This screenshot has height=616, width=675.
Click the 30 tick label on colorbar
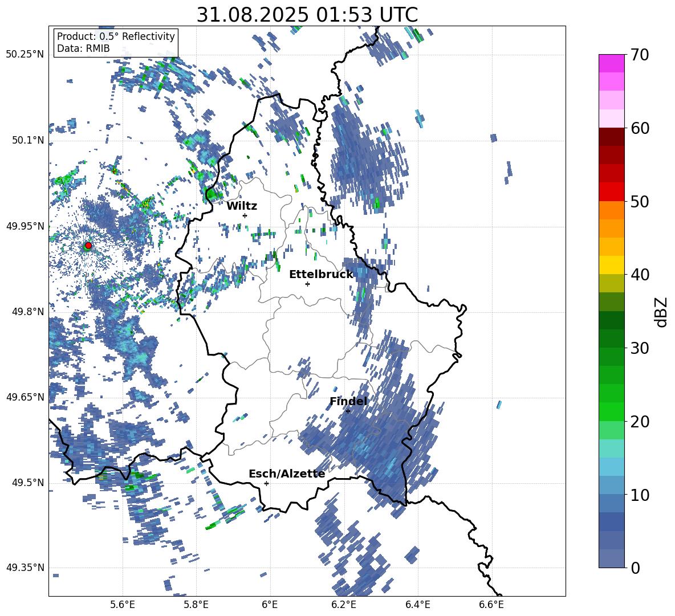[x=639, y=348]
